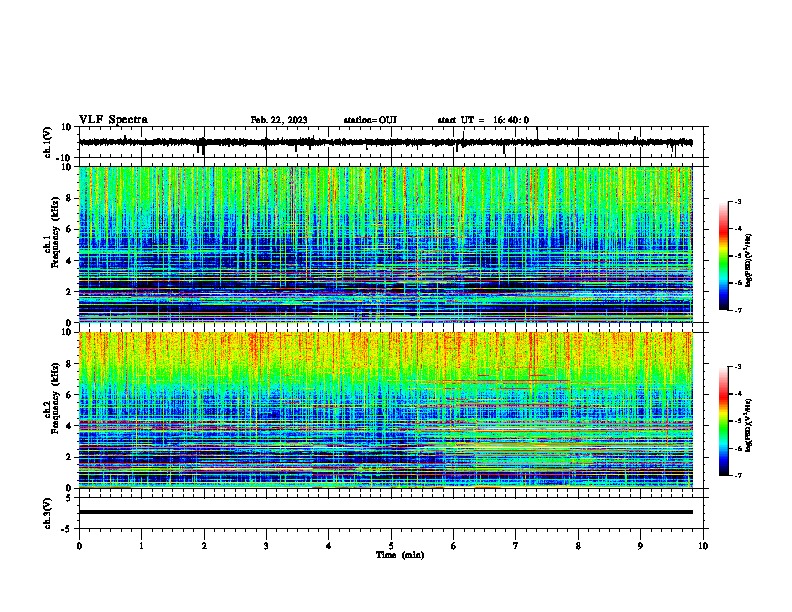Click the "-3" label on ch.1 color bar
Image resolution: width=792 pixels, height=612 pixels.
click(x=738, y=202)
